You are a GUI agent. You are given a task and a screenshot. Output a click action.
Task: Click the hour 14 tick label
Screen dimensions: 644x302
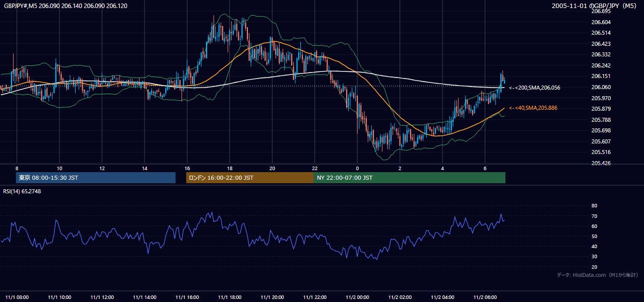145,168
